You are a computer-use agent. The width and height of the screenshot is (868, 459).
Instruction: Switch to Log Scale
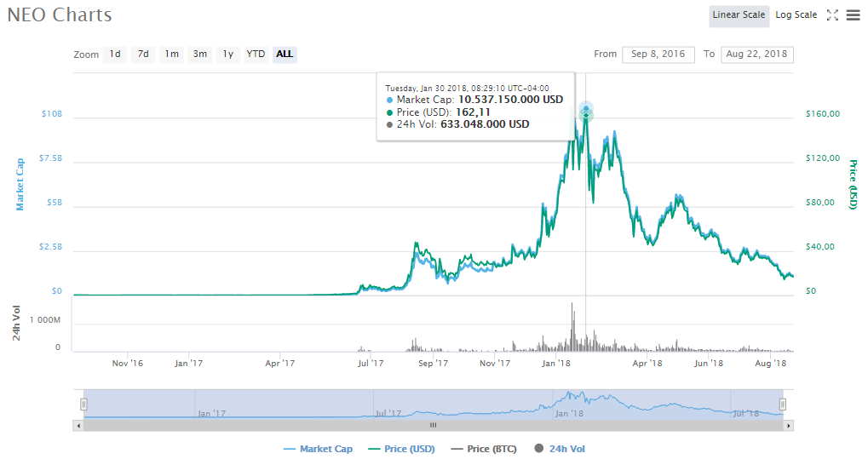tap(796, 15)
